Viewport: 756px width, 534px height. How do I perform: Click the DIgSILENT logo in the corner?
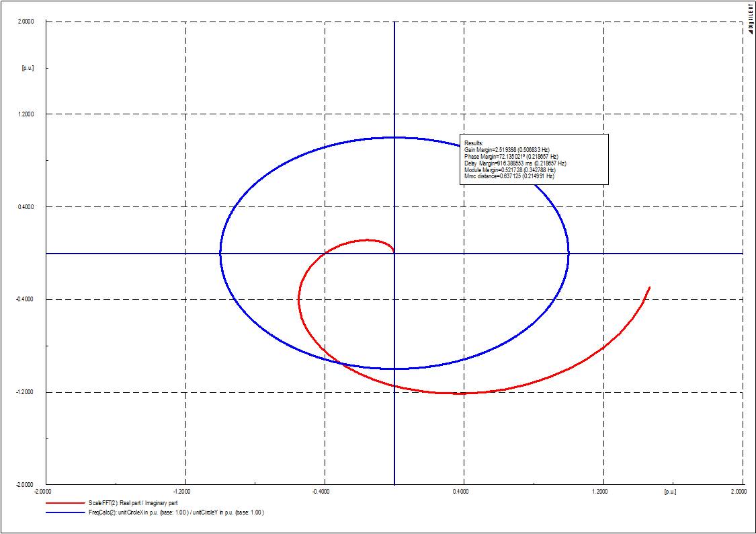pyautogui.click(x=750, y=17)
